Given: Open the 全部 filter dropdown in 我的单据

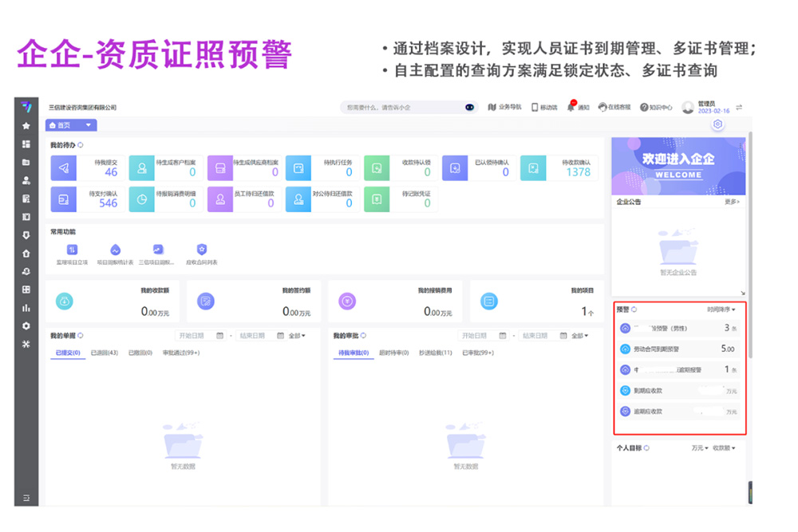Looking at the screenshot, I should click(x=297, y=336).
